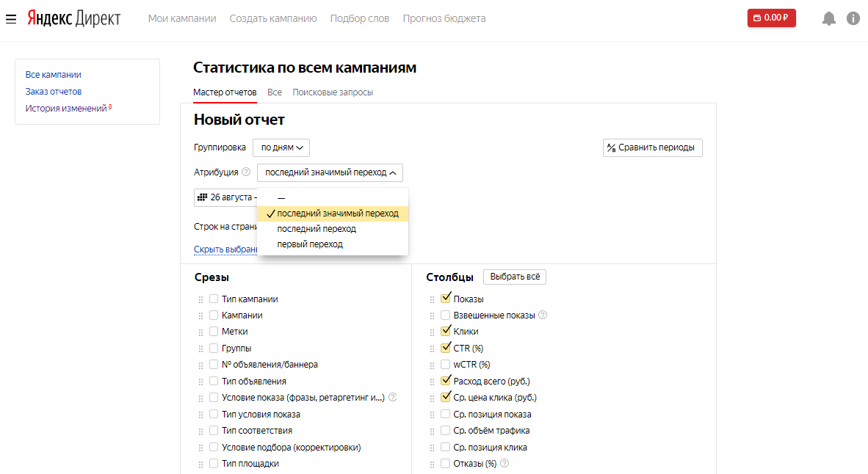Uncheck the Показы column checkbox
The width and height of the screenshot is (868, 474).
(x=446, y=299)
